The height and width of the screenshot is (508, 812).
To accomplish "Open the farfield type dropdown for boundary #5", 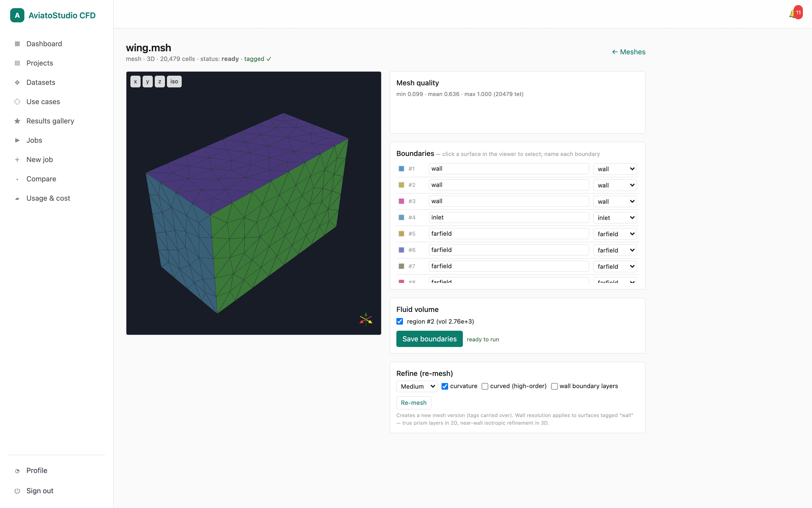I will coord(615,234).
